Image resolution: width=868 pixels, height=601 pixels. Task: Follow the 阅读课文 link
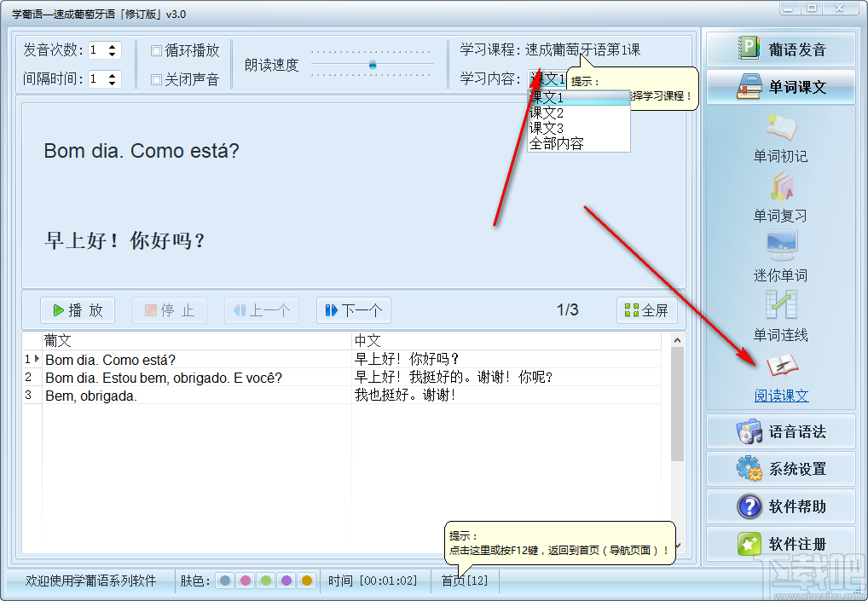[781, 396]
